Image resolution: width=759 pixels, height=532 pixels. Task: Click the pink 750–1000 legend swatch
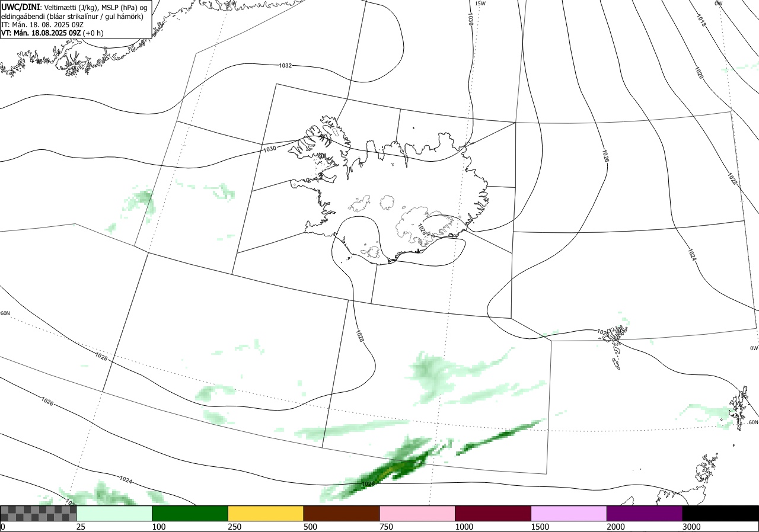tap(417, 513)
